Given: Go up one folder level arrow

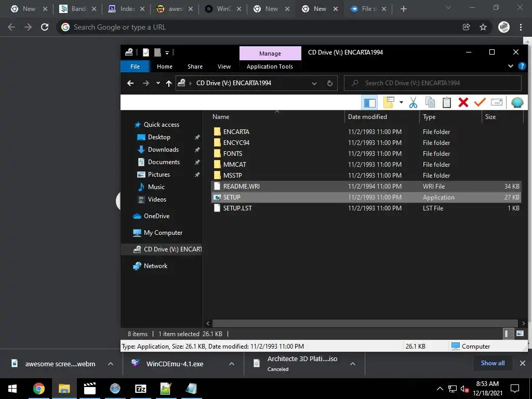Looking at the screenshot, I should click(x=169, y=83).
